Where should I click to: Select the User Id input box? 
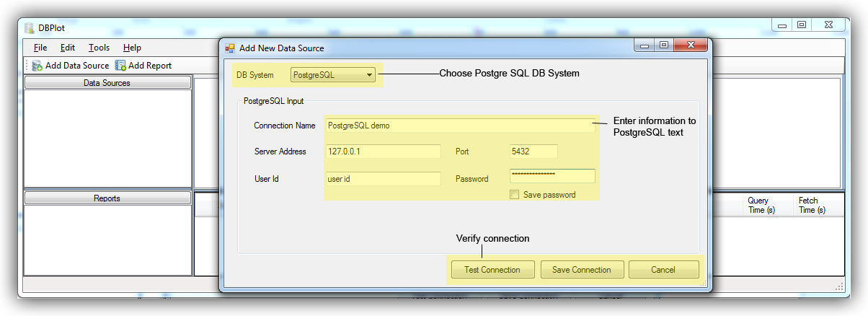tap(382, 179)
